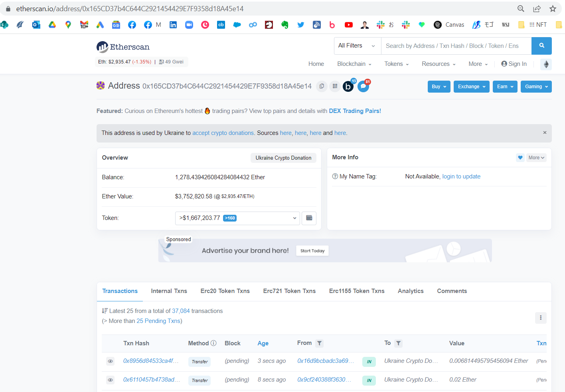
Task: Open the Gmail bookmark
Action: [x=84, y=25]
